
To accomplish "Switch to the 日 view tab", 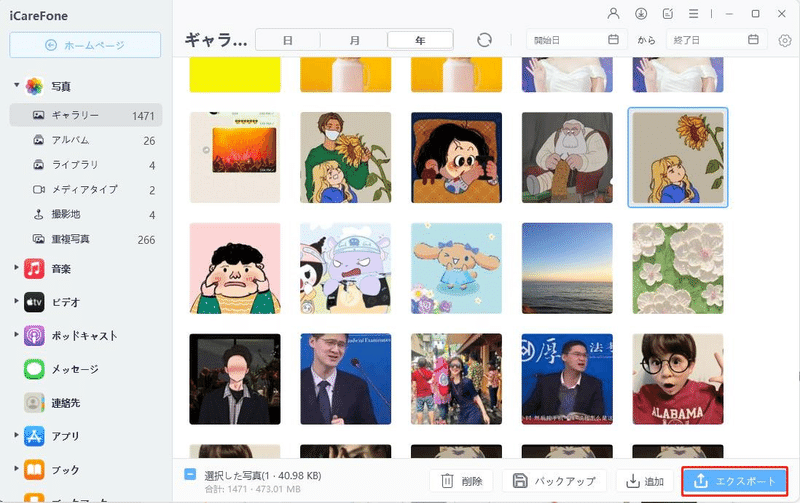I will [288, 40].
